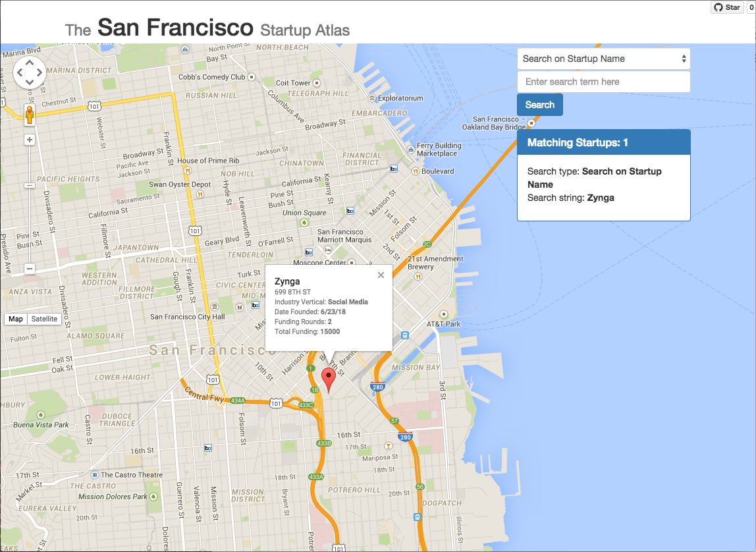Click the AT&T Park map icon

pyautogui.click(x=444, y=314)
